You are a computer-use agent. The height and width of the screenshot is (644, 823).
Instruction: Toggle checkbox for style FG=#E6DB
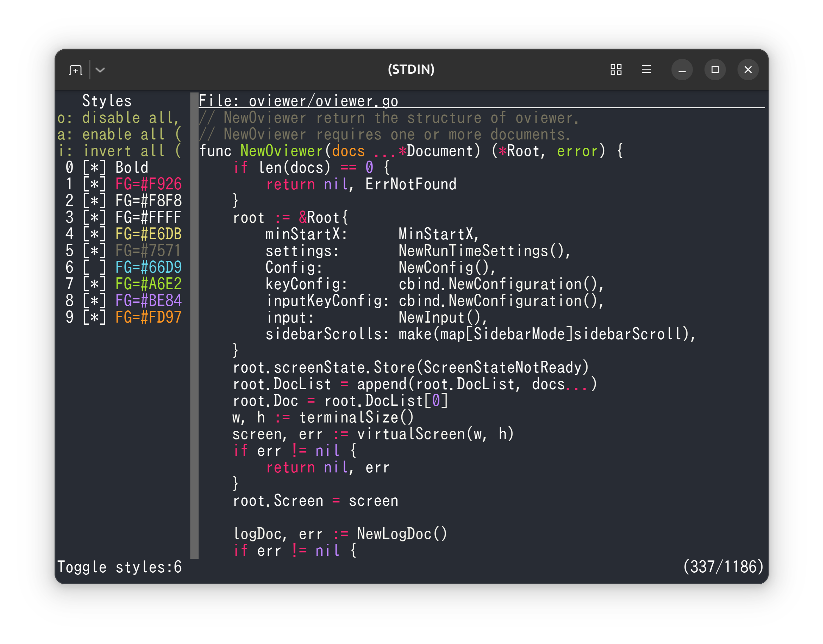click(94, 234)
